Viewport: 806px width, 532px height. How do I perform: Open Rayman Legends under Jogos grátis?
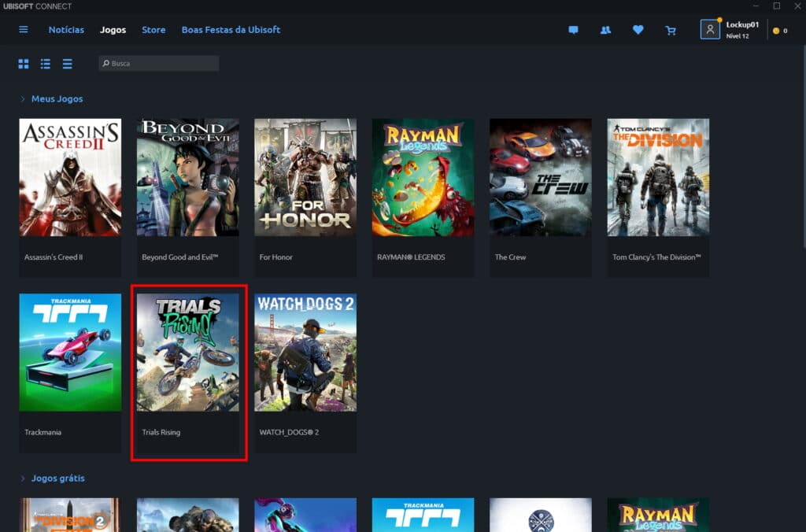pyautogui.click(x=658, y=515)
